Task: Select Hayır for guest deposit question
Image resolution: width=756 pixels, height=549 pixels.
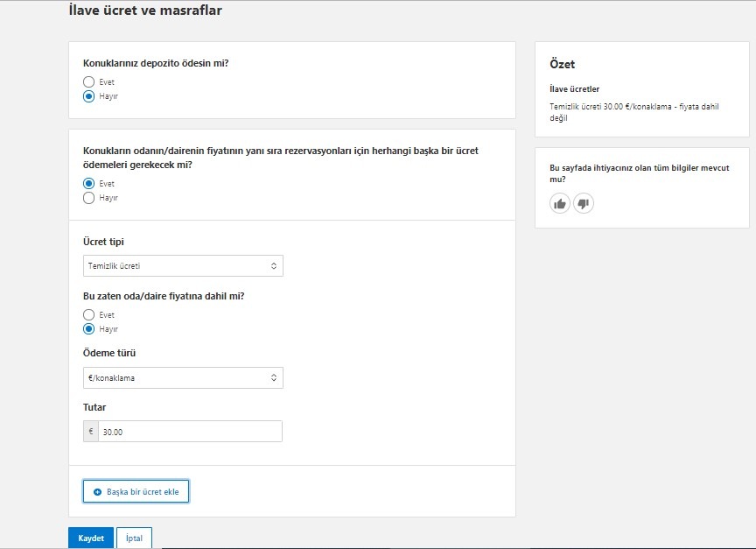Action: click(88, 96)
